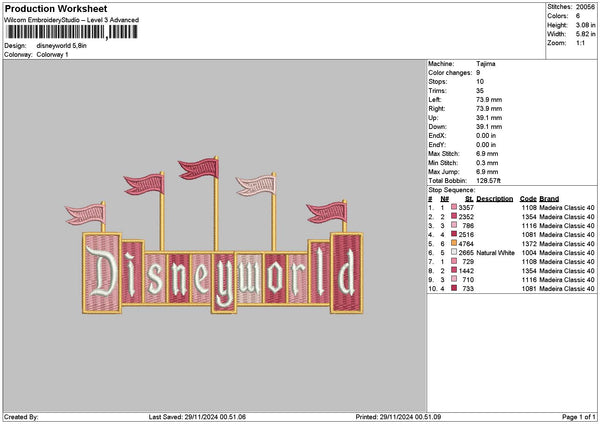Click the Colors value 6
Image resolution: width=600 pixels, height=424 pixels.
point(578,16)
